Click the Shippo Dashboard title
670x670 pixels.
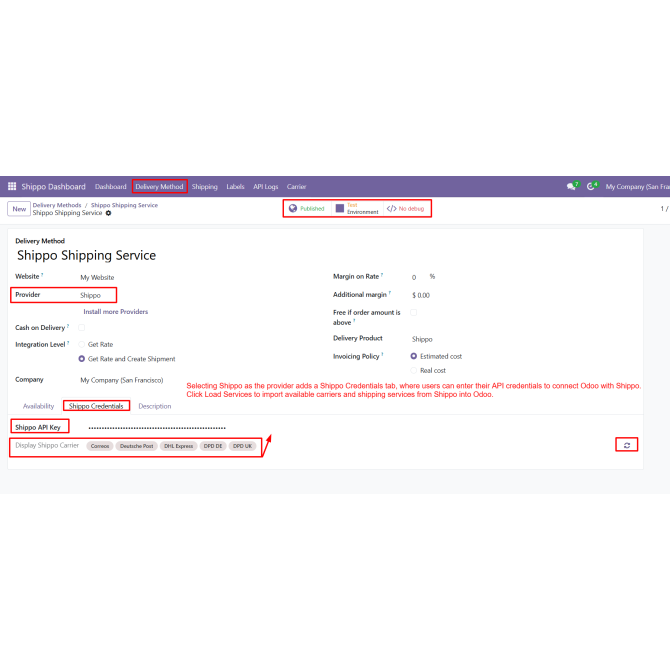53,187
